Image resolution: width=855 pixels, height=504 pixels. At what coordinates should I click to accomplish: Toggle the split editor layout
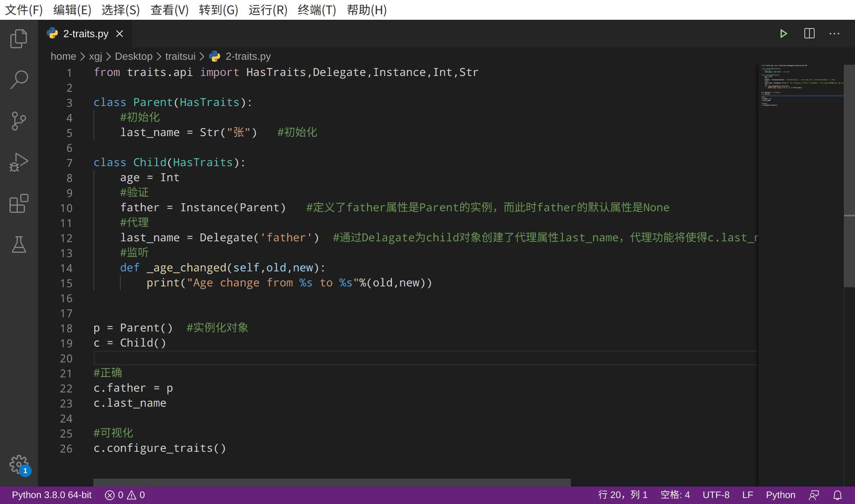[x=809, y=33]
